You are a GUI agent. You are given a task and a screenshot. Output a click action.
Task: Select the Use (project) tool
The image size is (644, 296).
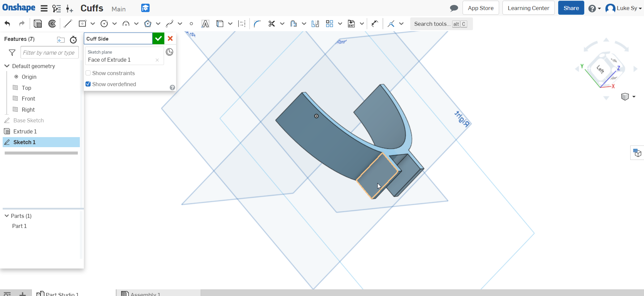220,23
